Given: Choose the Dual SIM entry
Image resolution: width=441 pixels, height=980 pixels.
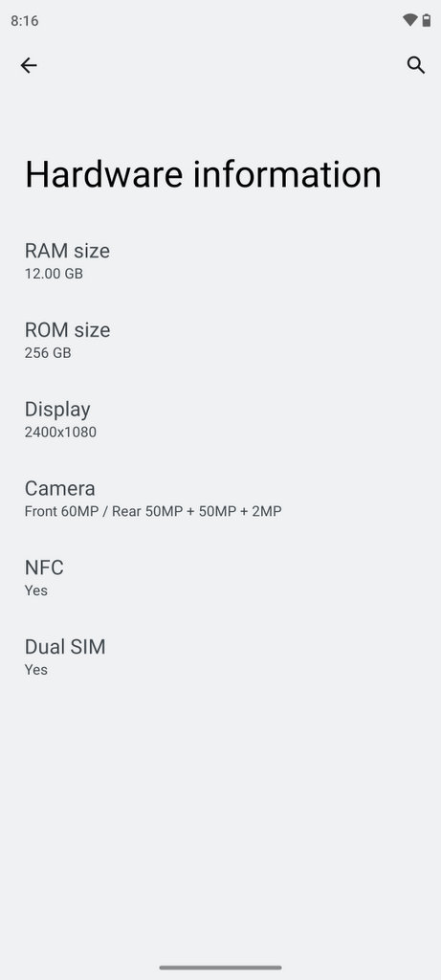Looking at the screenshot, I should pyautogui.click(x=220, y=657).
